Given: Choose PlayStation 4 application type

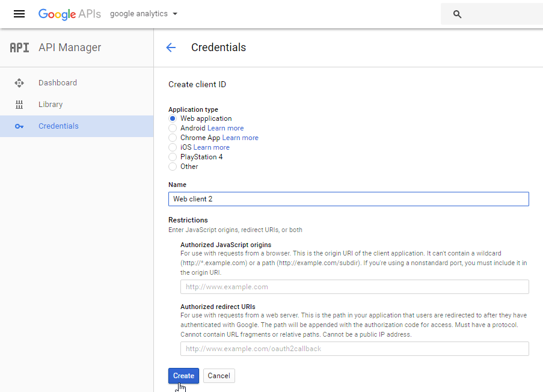Looking at the screenshot, I should click(173, 157).
